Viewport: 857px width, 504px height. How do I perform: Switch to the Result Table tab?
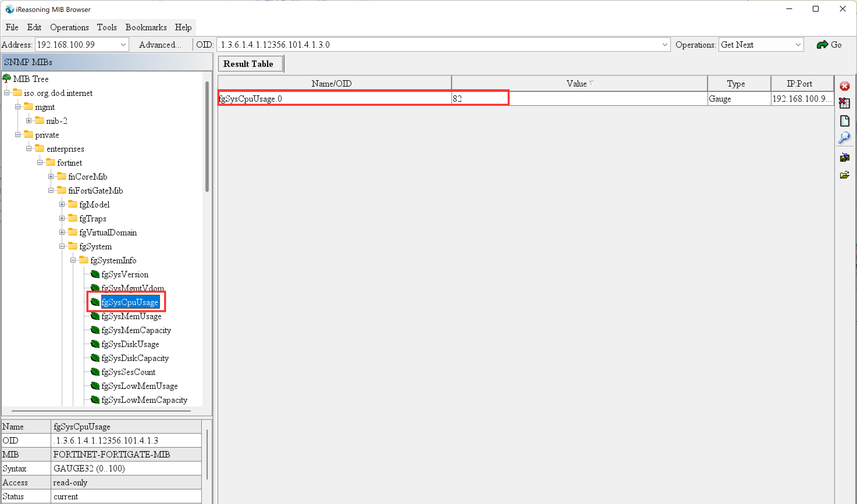tap(248, 64)
